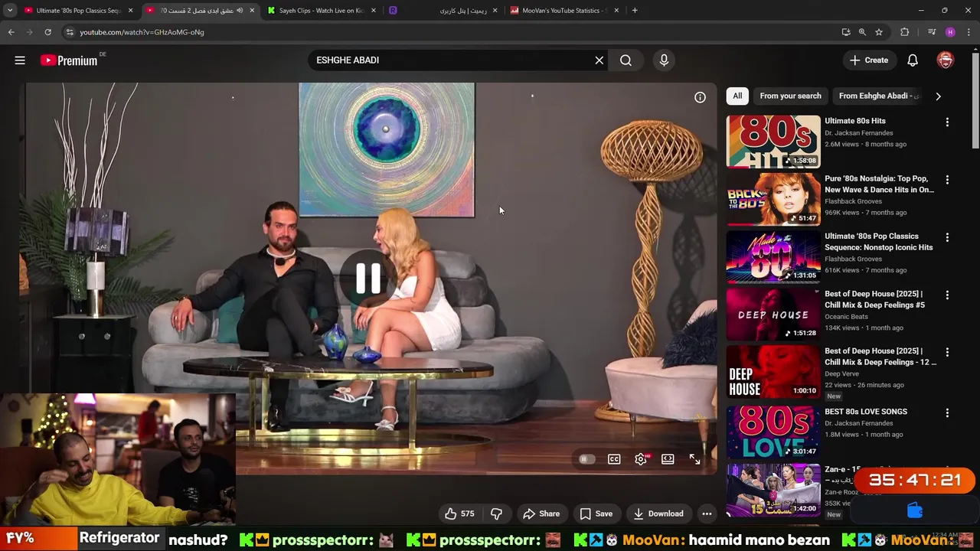Reload the YouTube page

47,32
